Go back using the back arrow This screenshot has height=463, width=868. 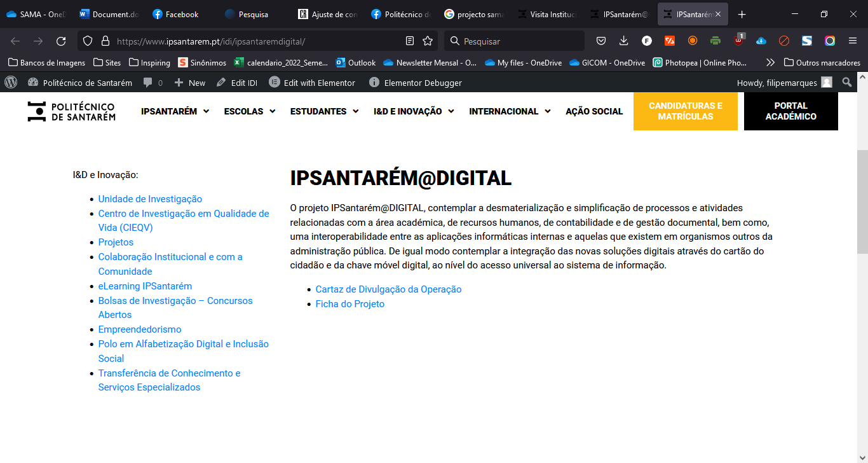pos(15,41)
